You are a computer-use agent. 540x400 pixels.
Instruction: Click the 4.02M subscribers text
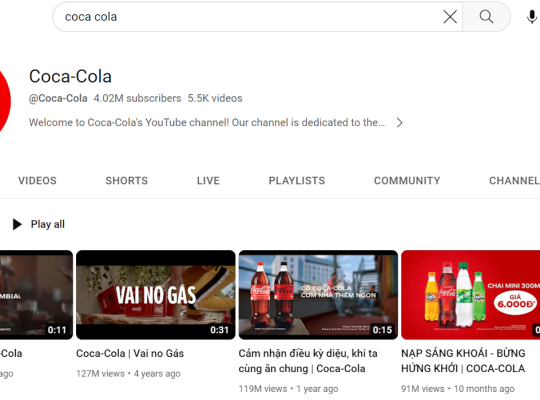click(x=137, y=98)
